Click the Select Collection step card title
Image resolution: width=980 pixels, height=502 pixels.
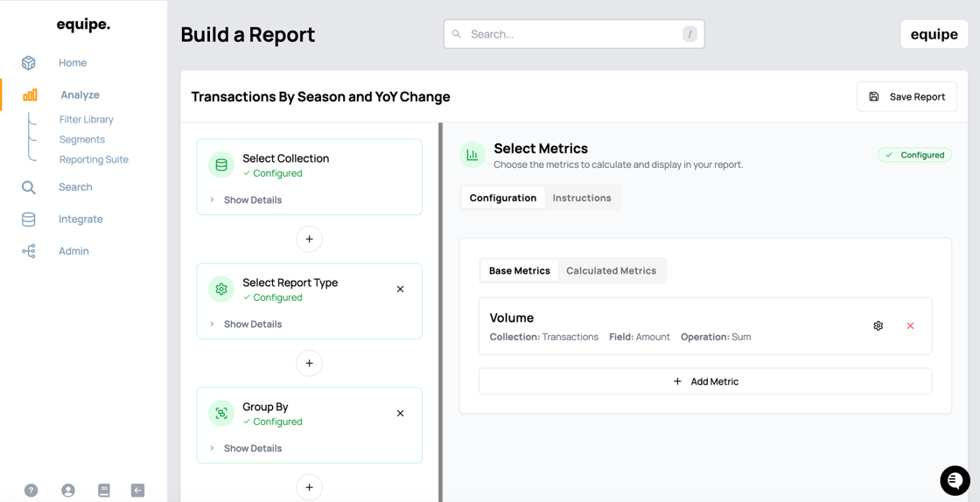[285, 158]
